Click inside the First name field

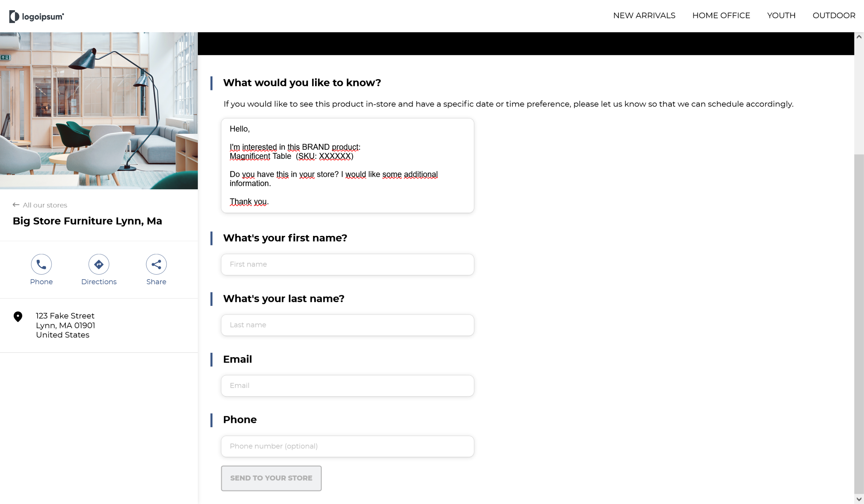pos(347,264)
